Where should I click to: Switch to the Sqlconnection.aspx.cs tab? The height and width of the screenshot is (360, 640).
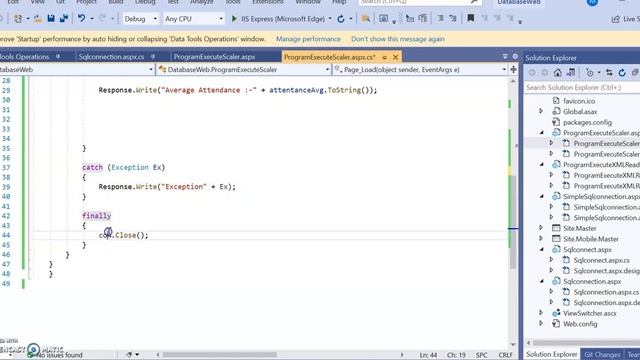111,57
